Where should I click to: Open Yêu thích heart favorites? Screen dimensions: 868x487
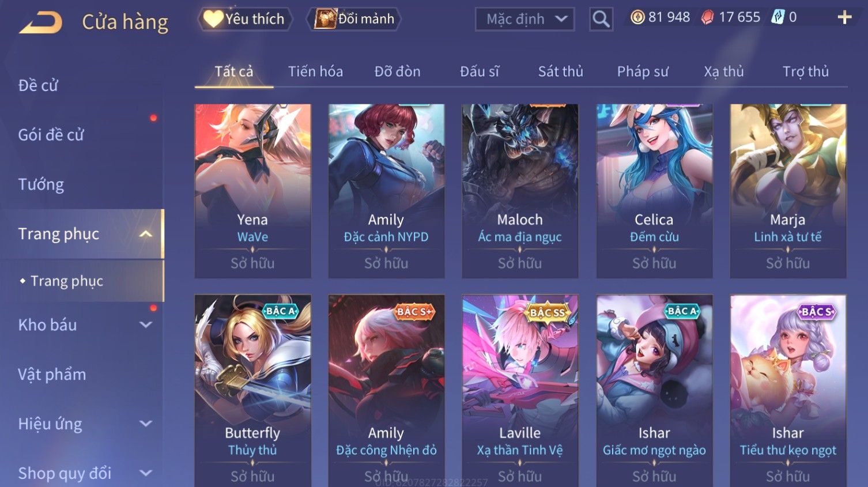point(244,19)
